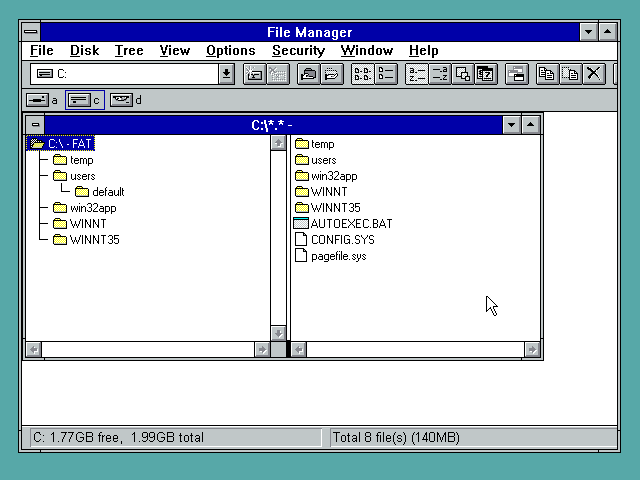
Task: Switch to the all file details view icon
Action: 386,74
